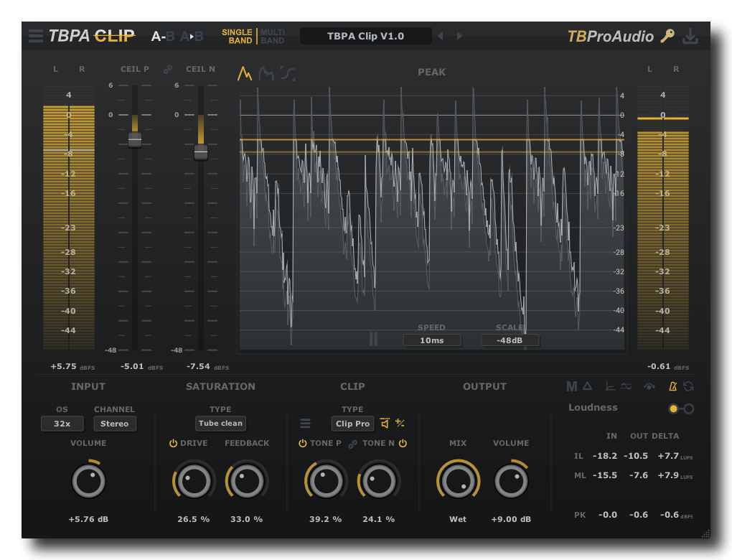Open the hamburger menu next to TBPA Clip
Image resolution: width=732 pixels, height=560 pixels.
35,36
